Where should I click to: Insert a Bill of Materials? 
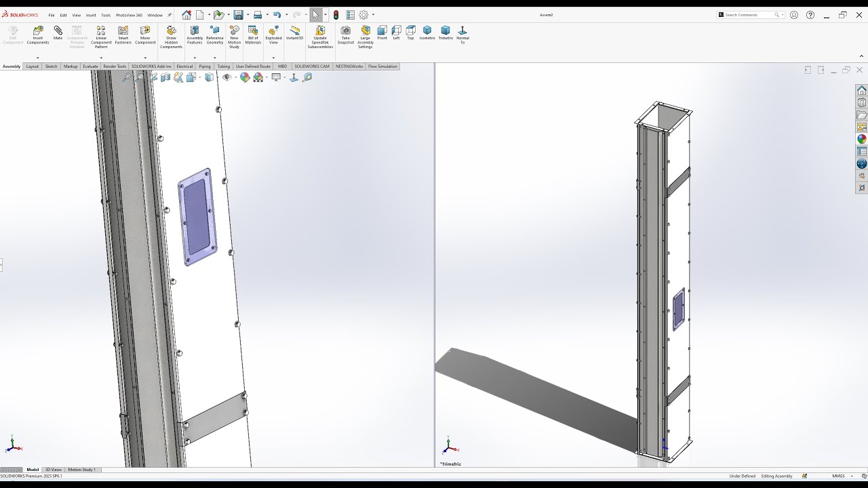click(253, 35)
